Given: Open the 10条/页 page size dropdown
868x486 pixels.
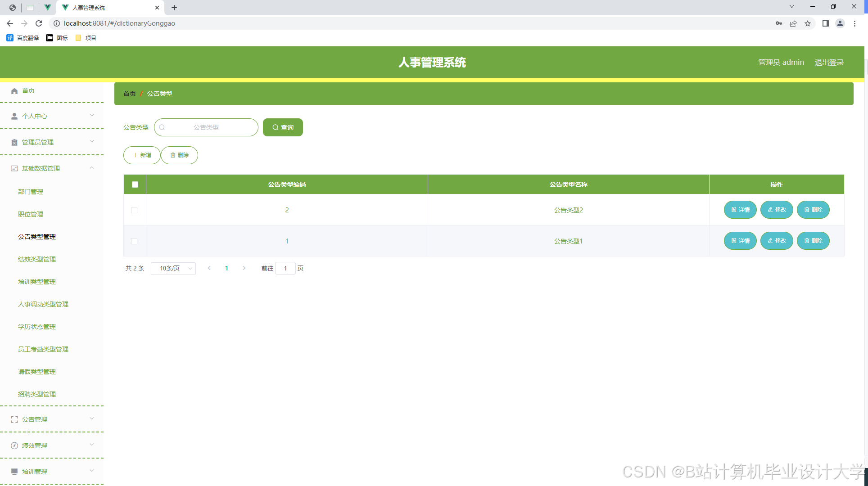Looking at the screenshot, I should coord(173,268).
